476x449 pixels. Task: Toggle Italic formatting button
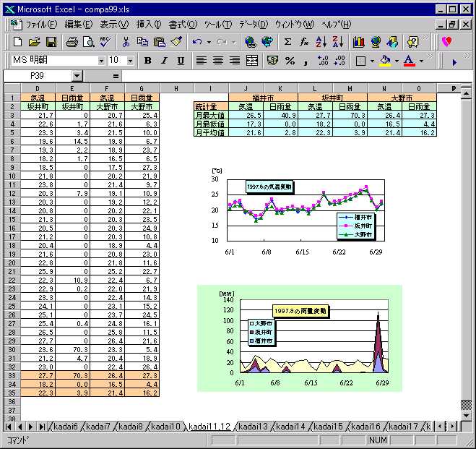[164, 61]
